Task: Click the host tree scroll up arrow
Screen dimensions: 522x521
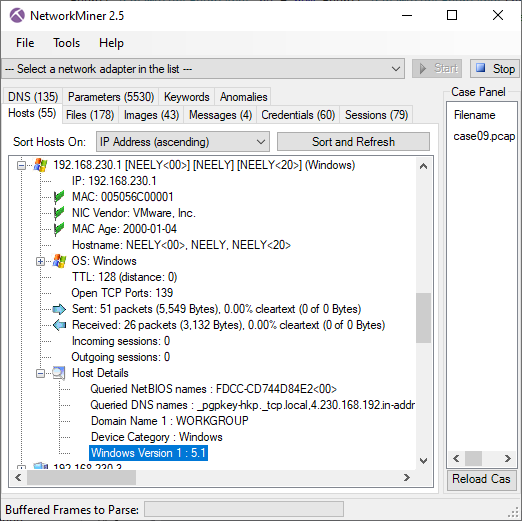Action: pyautogui.click(x=423, y=166)
